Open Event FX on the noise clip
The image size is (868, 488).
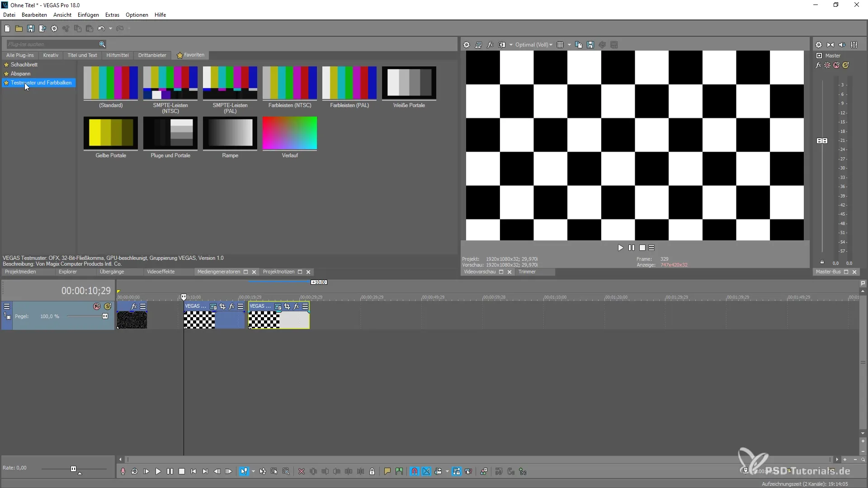[x=134, y=306]
